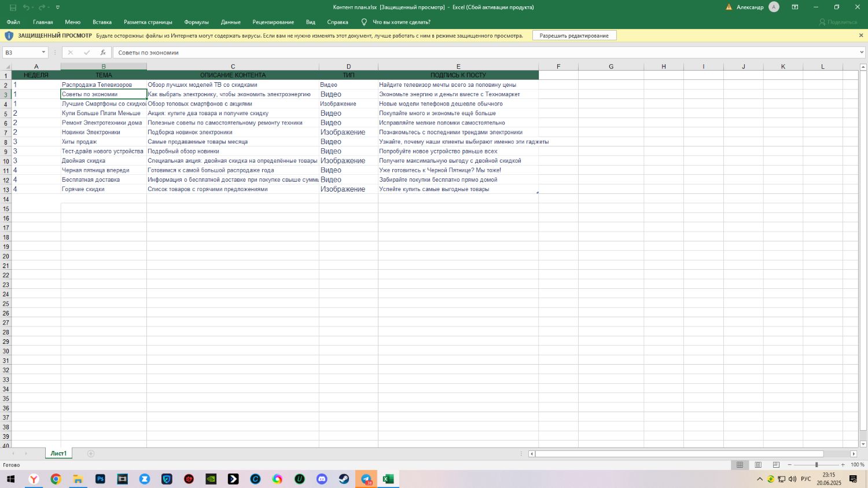The width and height of the screenshot is (868, 488).
Task: Select column E header
Action: [x=458, y=67]
